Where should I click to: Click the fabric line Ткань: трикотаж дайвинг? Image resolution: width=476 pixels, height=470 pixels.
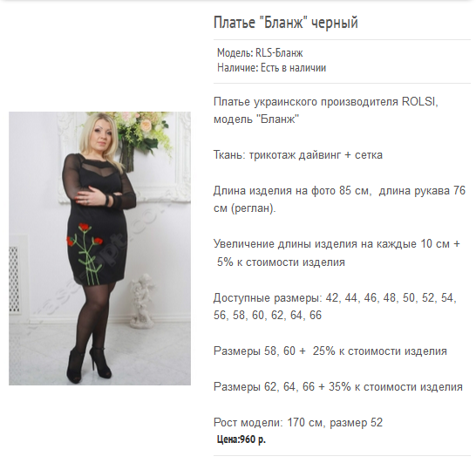298,155
